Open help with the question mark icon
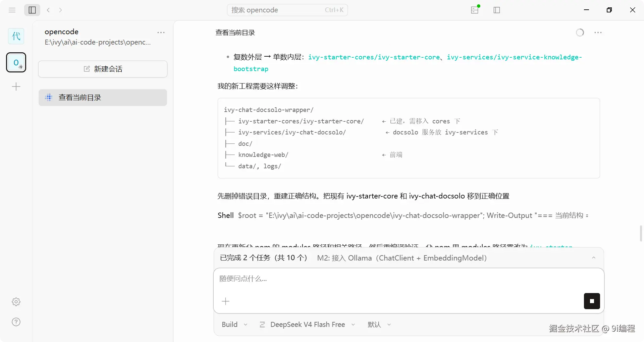This screenshot has height=342, width=644. click(x=16, y=322)
